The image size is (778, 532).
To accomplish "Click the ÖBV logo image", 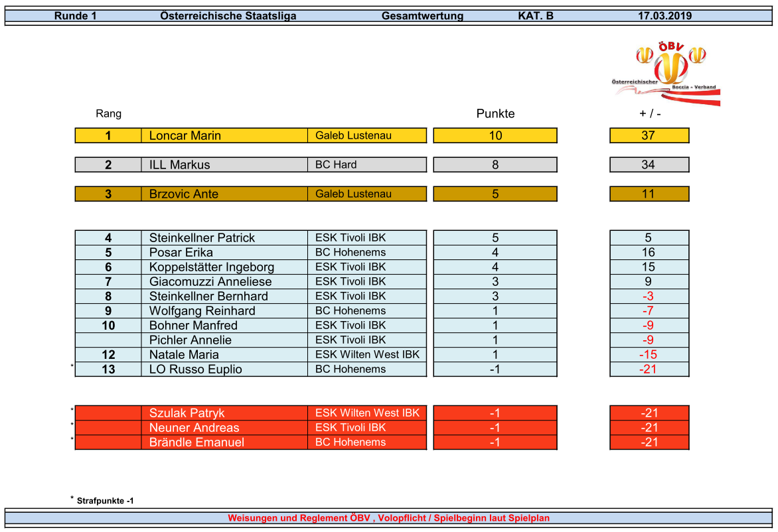I will pyautogui.click(x=666, y=73).
